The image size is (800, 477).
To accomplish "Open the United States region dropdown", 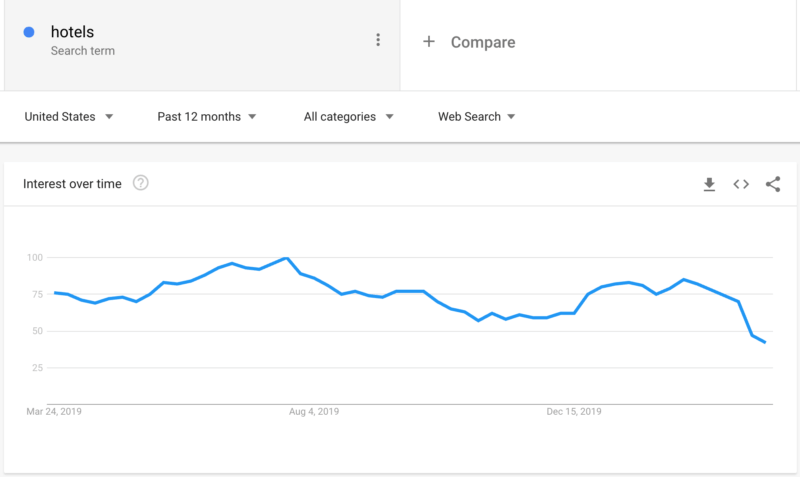I will tap(69, 117).
